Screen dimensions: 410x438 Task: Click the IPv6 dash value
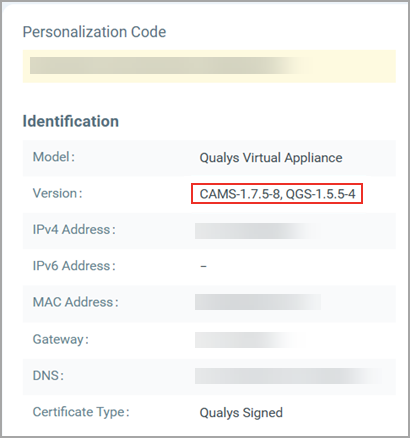[203, 266]
